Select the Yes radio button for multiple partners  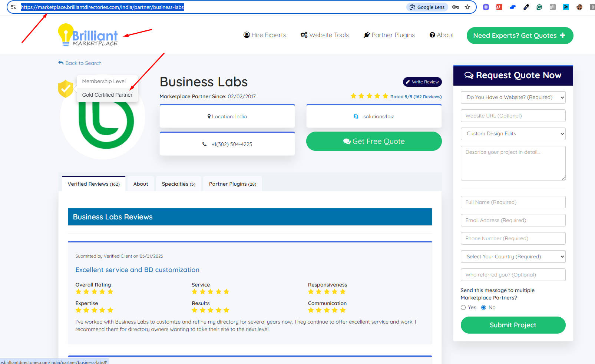coord(463,307)
